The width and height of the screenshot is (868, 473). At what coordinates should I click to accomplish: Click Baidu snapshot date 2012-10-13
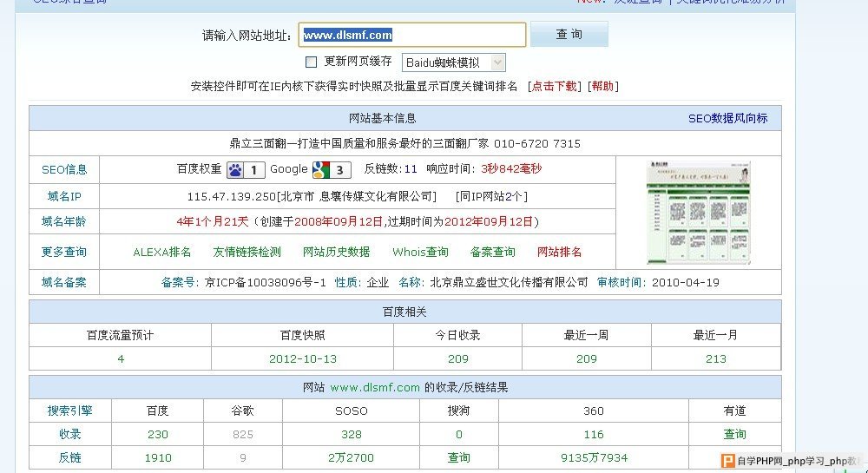[x=303, y=359]
